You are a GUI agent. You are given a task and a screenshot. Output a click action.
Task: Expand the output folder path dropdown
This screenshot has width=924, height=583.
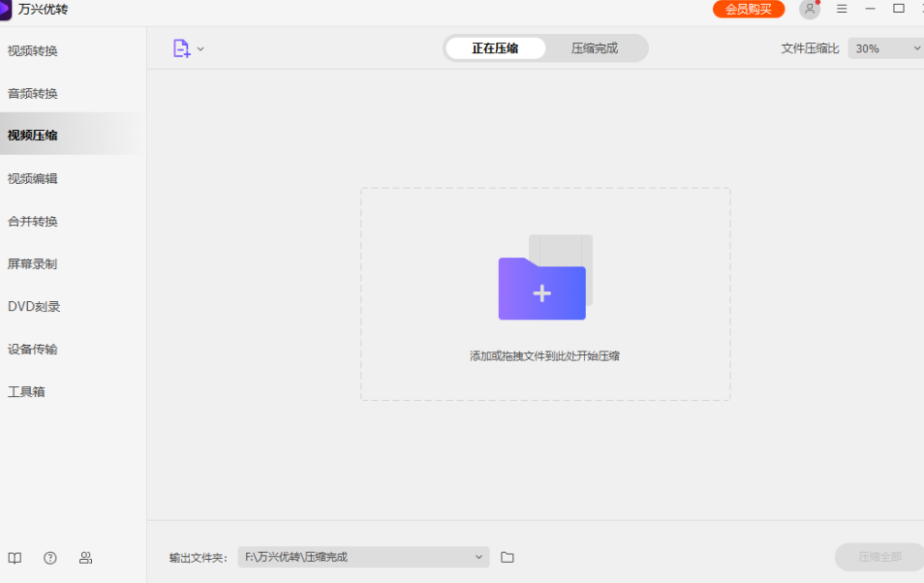(479, 557)
